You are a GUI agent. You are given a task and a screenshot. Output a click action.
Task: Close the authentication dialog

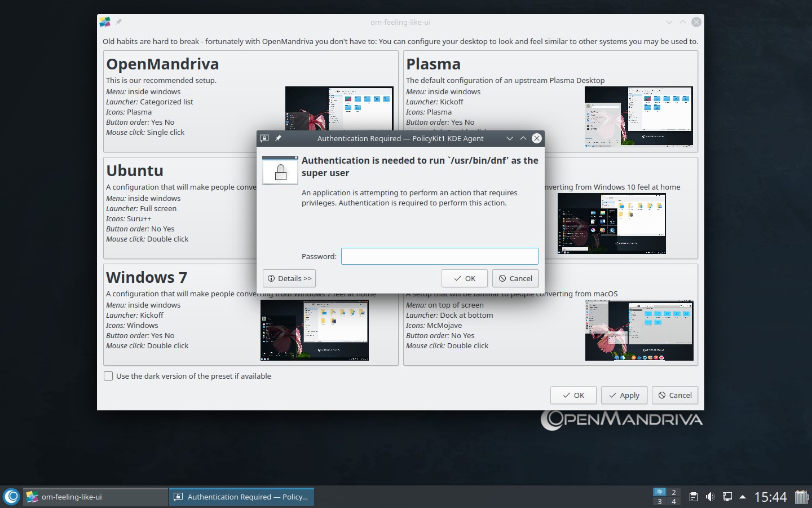point(537,138)
